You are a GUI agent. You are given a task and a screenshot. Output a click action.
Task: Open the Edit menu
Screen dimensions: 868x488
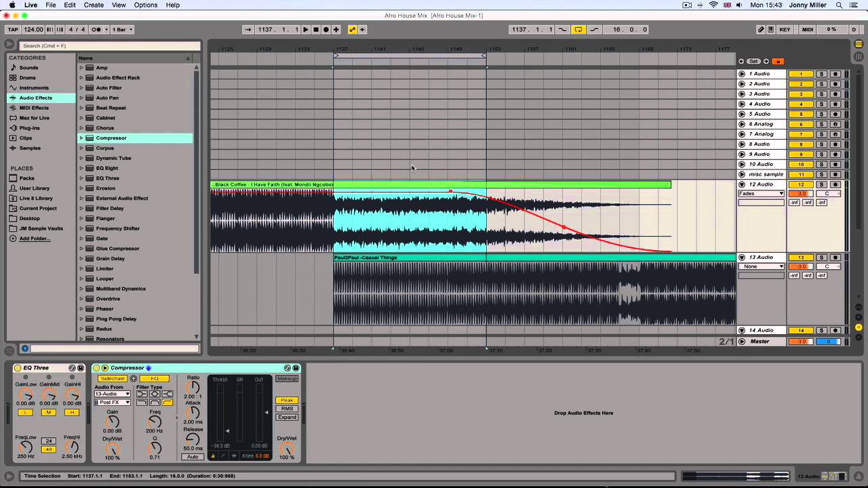click(70, 5)
